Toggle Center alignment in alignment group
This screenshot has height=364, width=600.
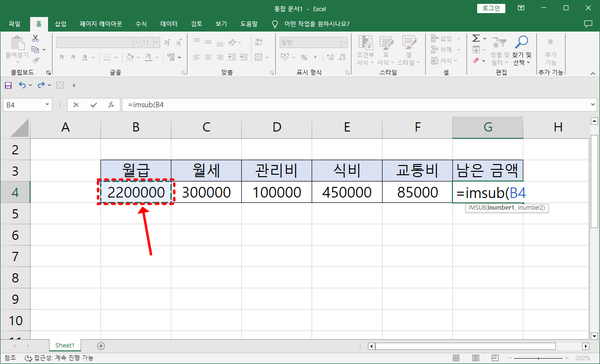pos(209,57)
